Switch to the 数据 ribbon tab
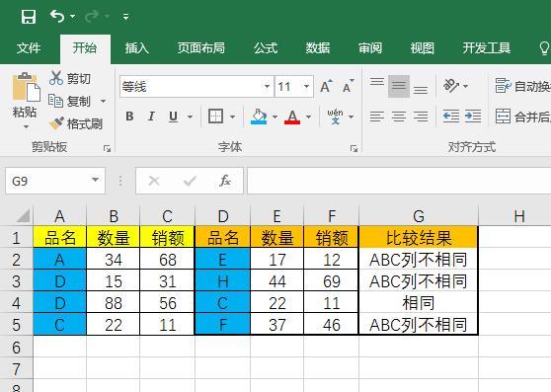Image resolution: width=551 pixels, height=392 pixels. pos(318,48)
